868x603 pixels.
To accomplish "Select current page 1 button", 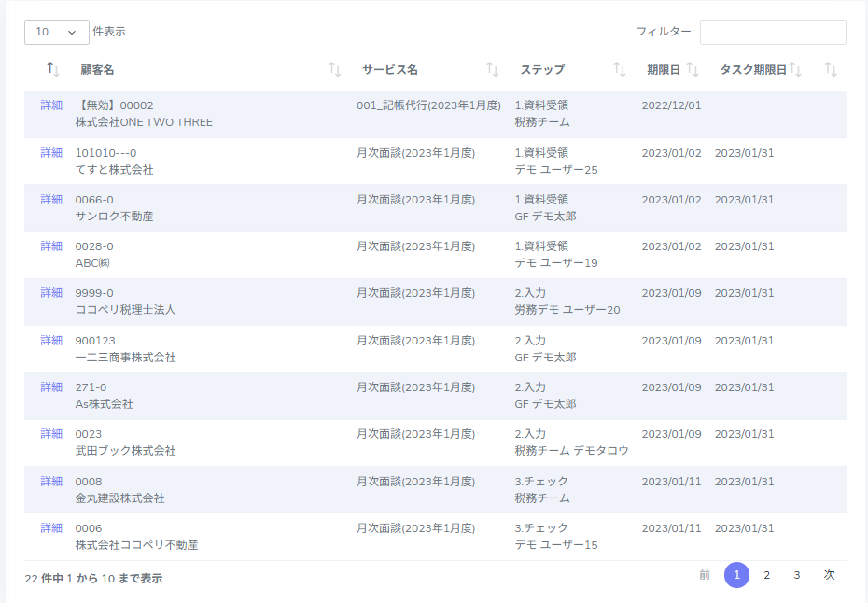I will coord(736,575).
